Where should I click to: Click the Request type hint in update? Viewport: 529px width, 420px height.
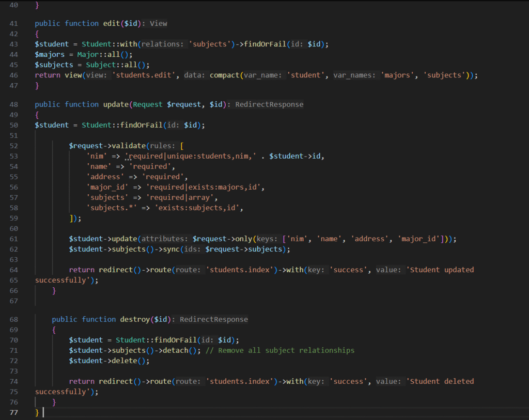point(147,104)
